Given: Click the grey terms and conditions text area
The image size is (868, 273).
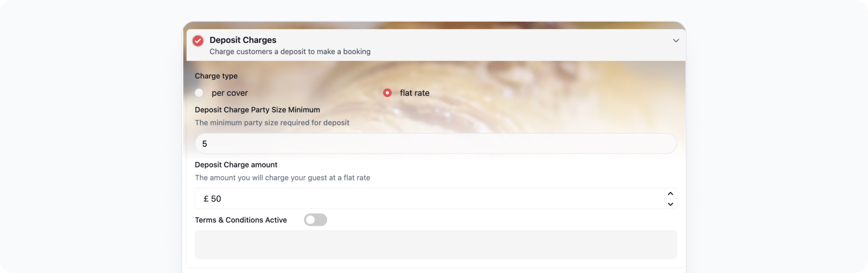Looking at the screenshot, I should (x=436, y=245).
